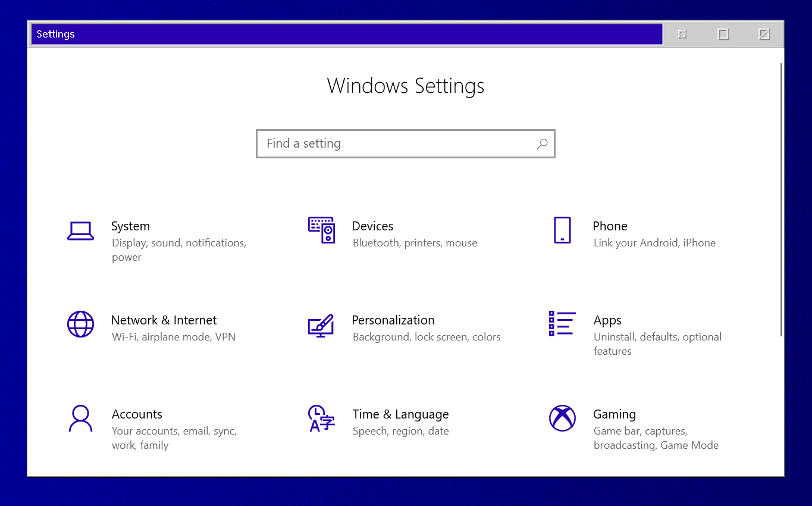Go to the Time & Language title
This screenshot has width=812, height=506.
[x=400, y=414]
